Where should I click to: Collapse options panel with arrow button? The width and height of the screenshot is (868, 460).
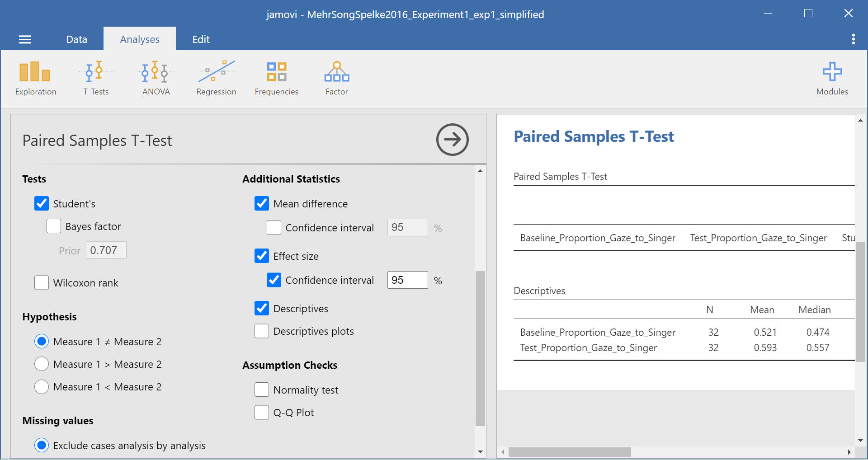pos(452,140)
